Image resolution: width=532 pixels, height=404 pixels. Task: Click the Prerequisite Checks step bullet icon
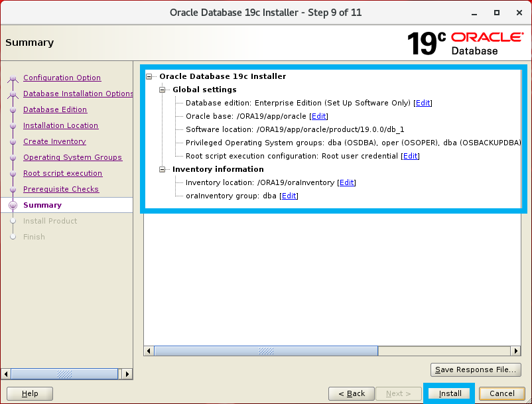click(x=13, y=190)
